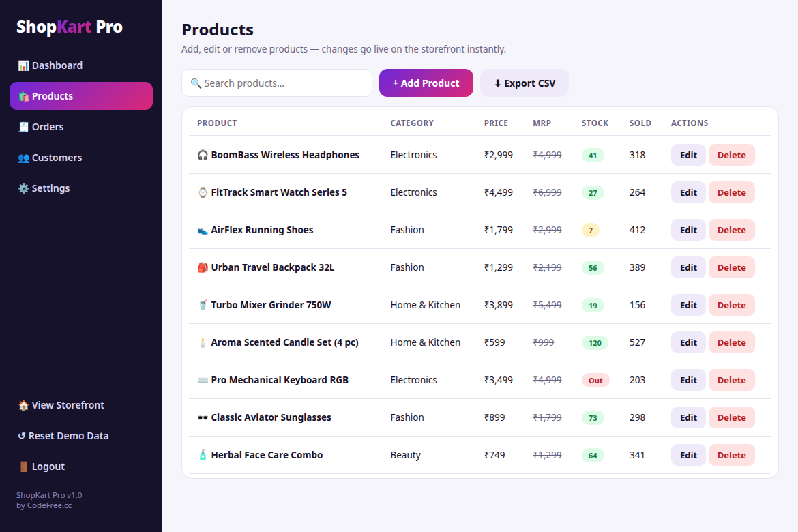This screenshot has width=798, height=532.
Task: Click stock badge '120' for candle set
Action: tap(595, 342)
